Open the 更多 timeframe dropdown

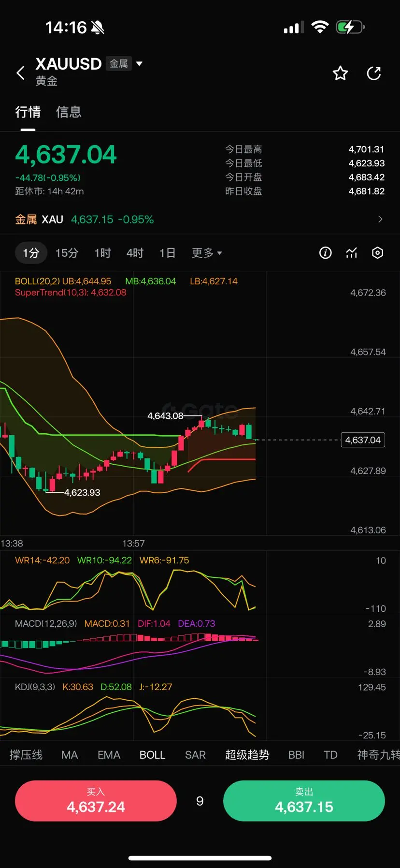(x=207, y=253)
